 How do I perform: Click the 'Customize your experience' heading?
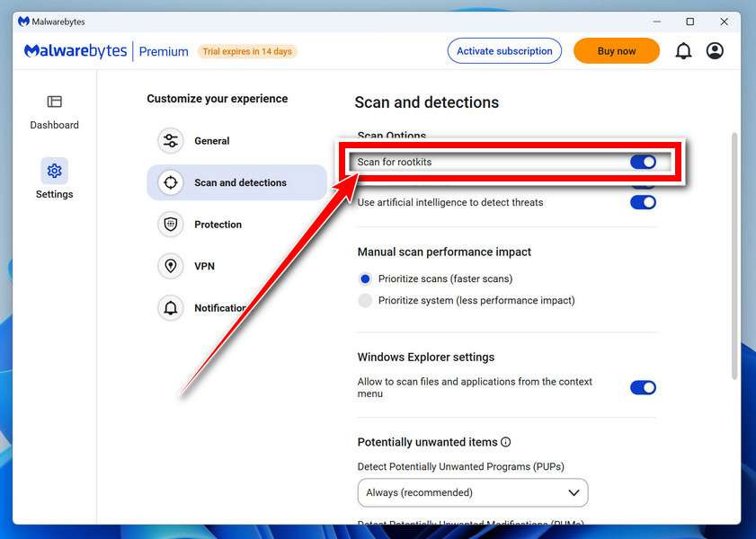[x=218, y=99]
